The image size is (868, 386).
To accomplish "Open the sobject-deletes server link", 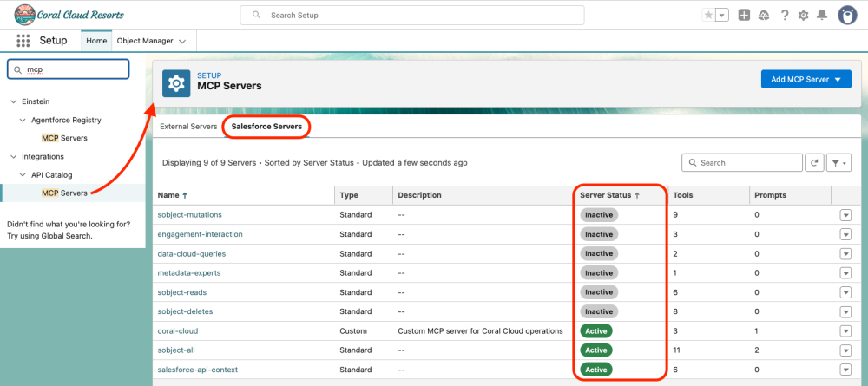I will click(185, 311).
